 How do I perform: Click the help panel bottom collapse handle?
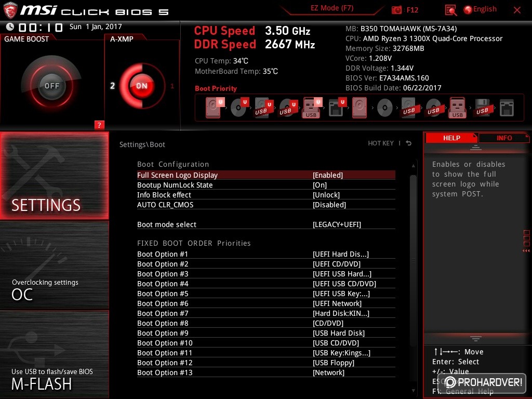[476, 338]
